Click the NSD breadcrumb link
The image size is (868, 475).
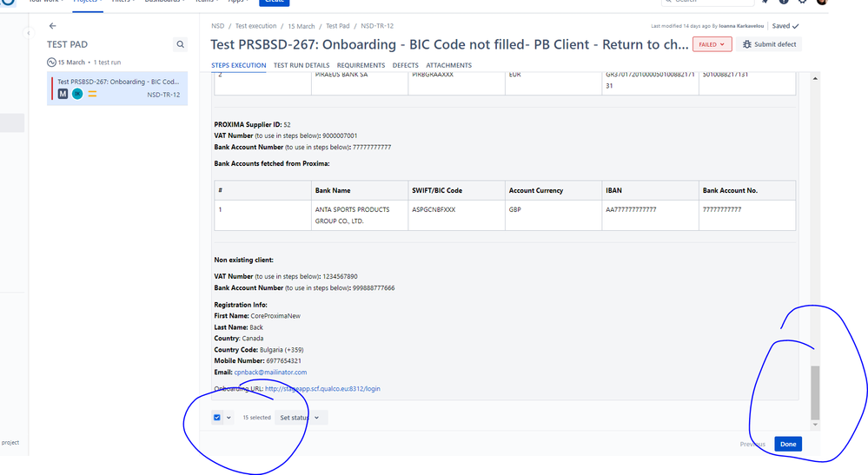coord(217,26)
